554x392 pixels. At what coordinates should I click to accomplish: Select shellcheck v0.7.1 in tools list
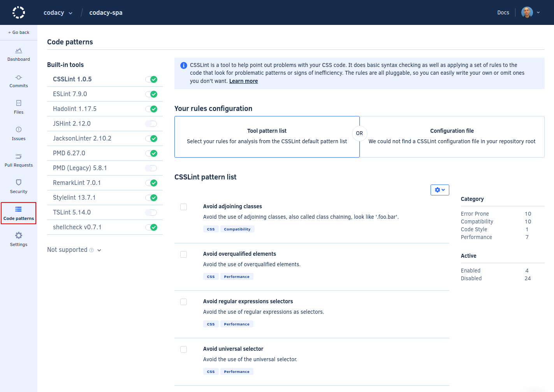point(77,227)
